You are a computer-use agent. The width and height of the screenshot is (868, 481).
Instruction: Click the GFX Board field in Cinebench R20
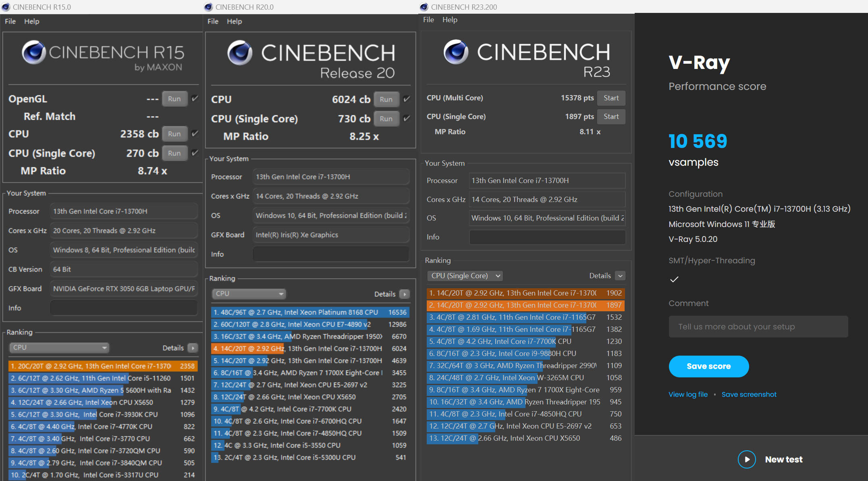tap(331, 235)
